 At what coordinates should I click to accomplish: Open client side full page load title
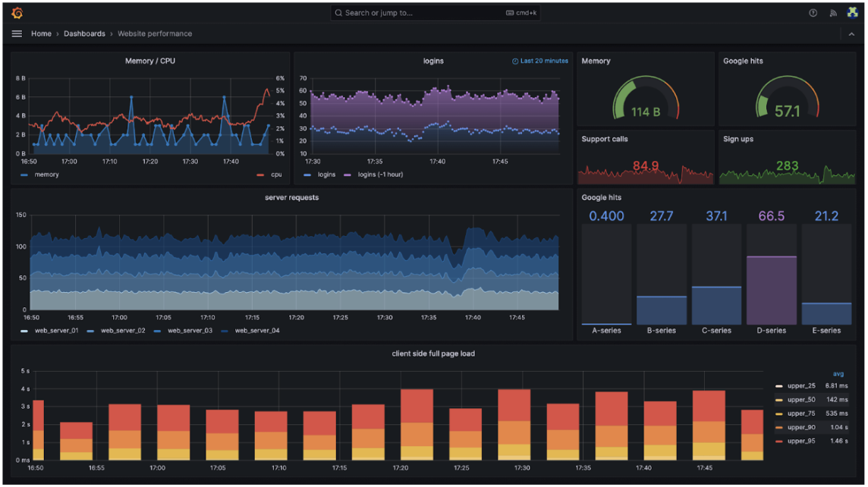click(x=433, y=353)
